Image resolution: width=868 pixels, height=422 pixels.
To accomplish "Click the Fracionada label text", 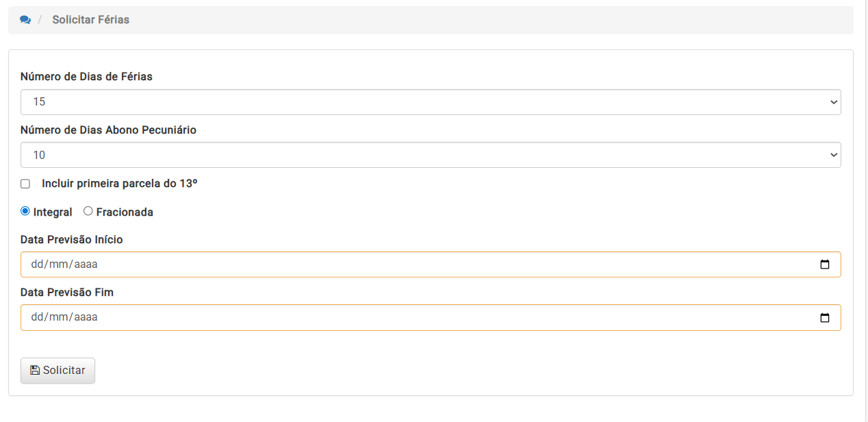I will [125, 212].
